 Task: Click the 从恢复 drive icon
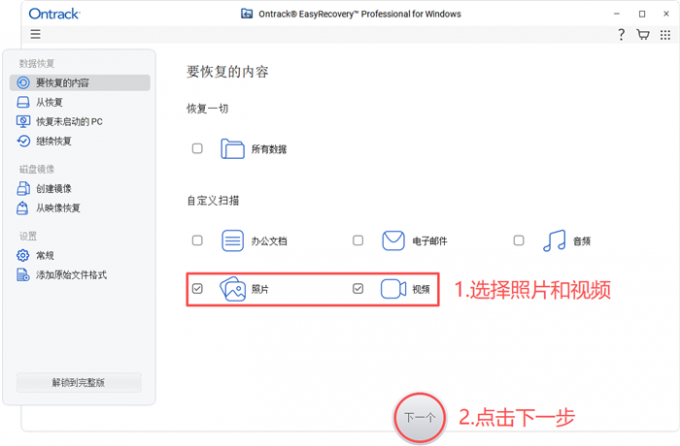[x=23, y=102]
